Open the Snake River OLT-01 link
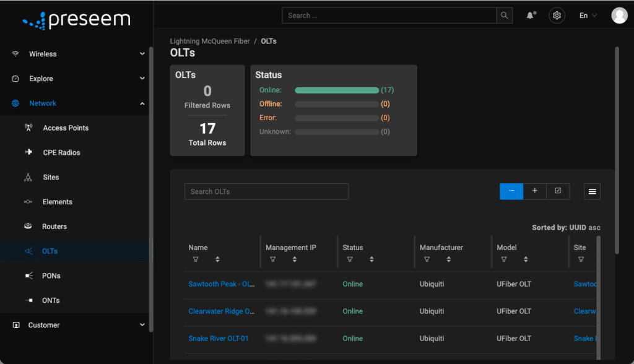The image size is (634, 364). point(219,339)
